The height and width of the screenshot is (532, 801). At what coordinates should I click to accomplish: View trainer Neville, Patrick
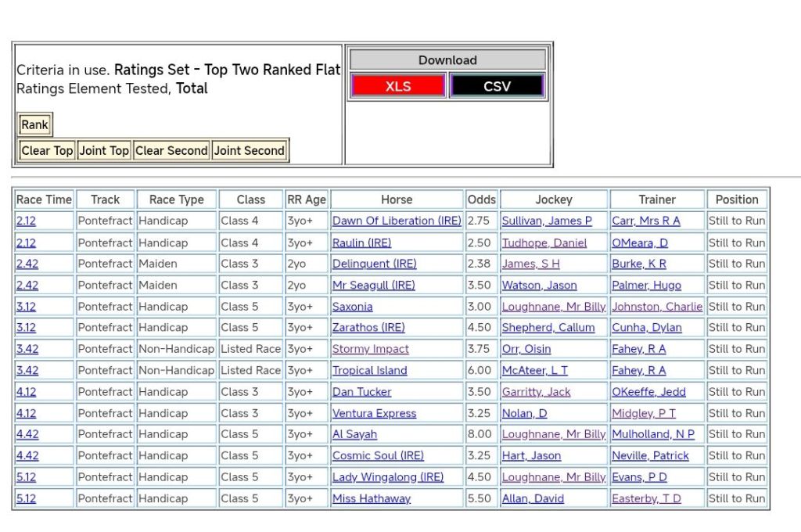pyautogui.click(x=650, y=455)
